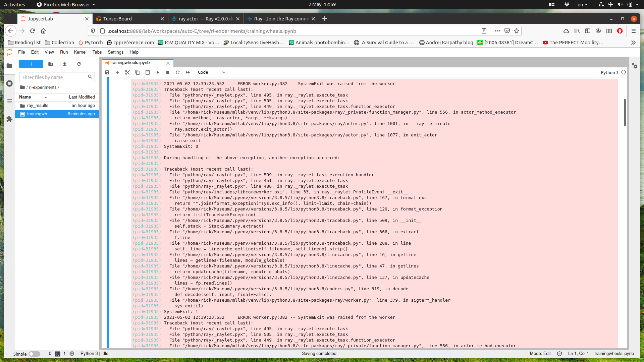Insert a cell below with the plus icon
644x362 pixels.
[x=117, y=72]
